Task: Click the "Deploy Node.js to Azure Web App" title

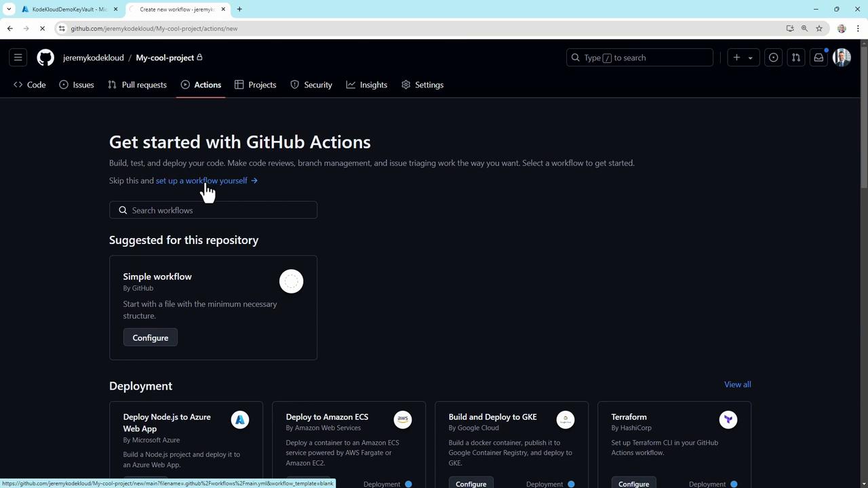Action: tap(167, 423)
